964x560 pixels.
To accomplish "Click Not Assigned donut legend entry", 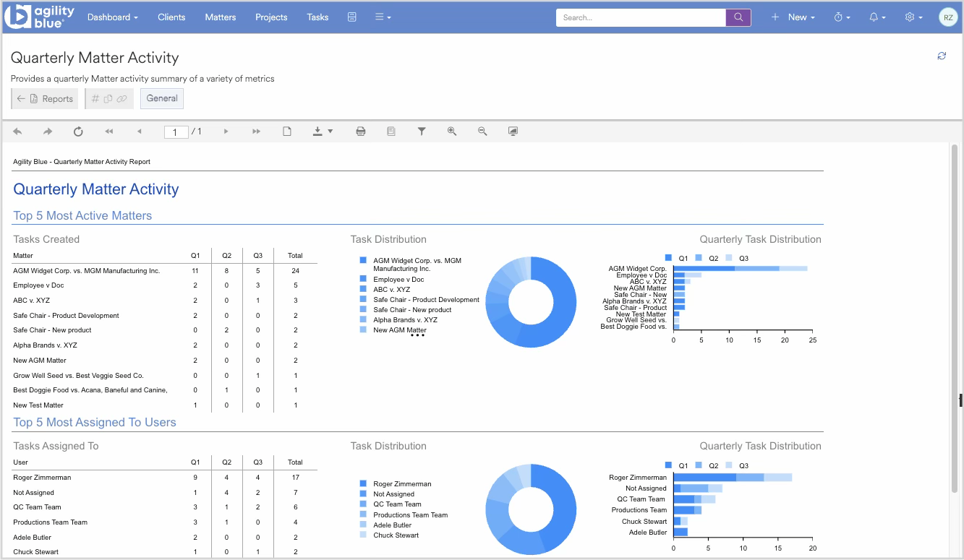I will coord(387,494).
